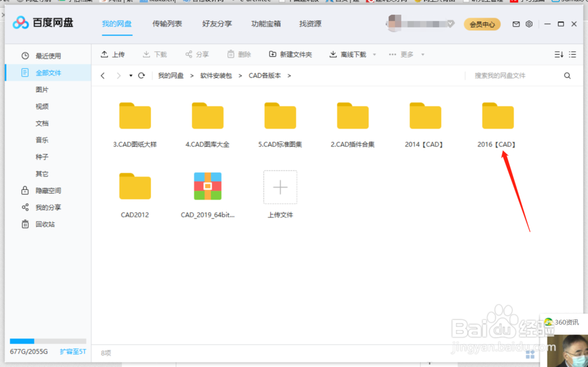Expand the 离线下载 dropdown arrow
This screenshot has height=367, width=588.
[374, 55]
